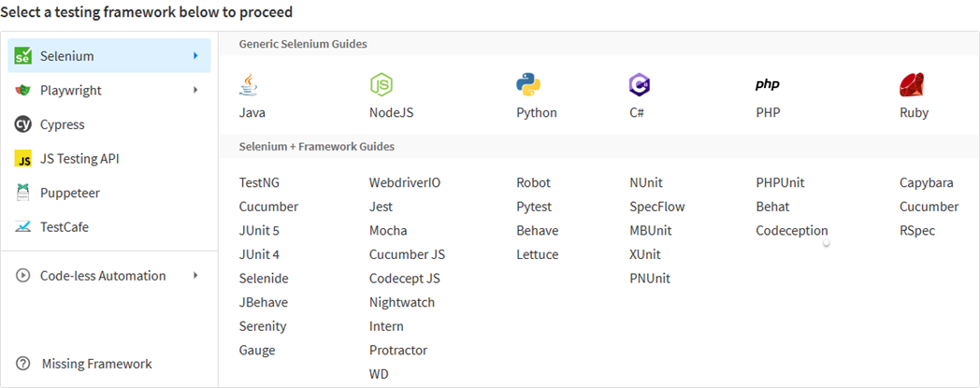Select the WebdriverIO guide

click(404, 183)
